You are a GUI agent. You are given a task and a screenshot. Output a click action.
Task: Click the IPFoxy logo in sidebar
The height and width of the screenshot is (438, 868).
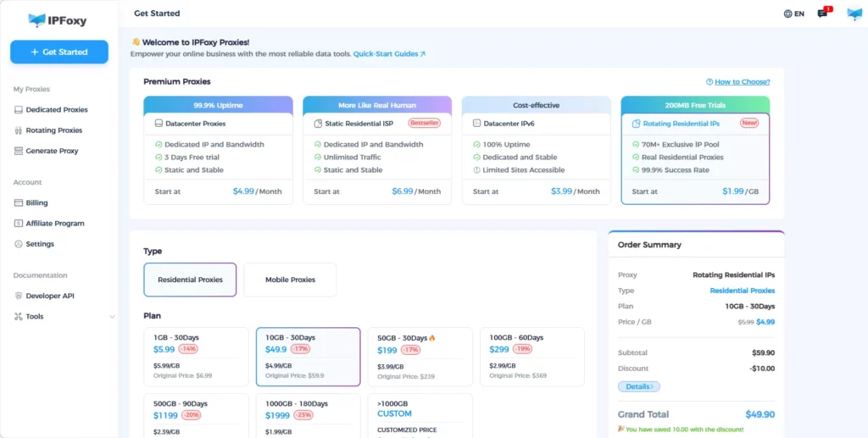click(x=58, y=19)
